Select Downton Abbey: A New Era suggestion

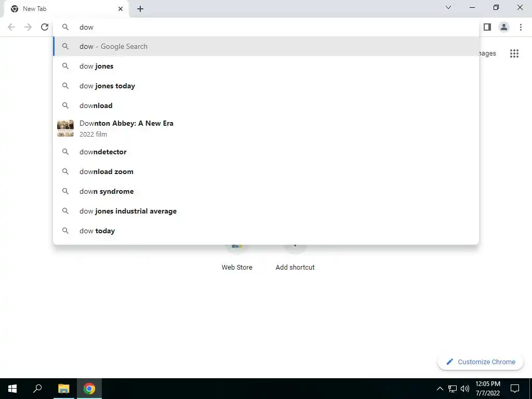click(266, 129)
